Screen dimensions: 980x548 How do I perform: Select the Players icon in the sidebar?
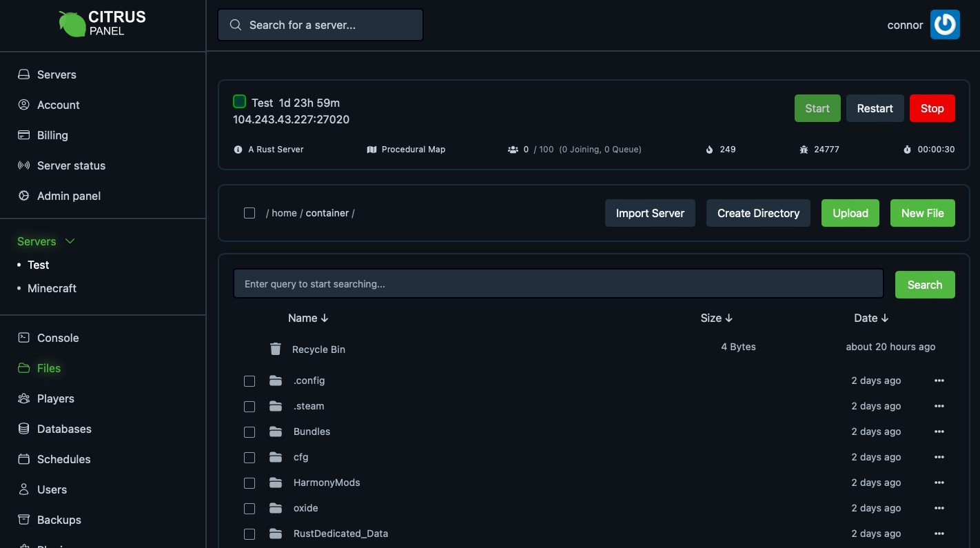(23, 398)
